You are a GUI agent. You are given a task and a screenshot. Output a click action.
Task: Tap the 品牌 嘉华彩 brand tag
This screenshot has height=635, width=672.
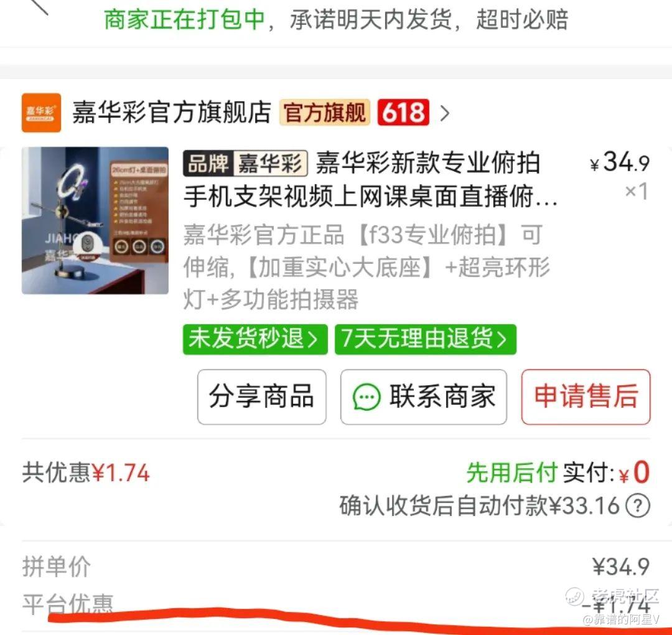click(x=246, y=163)
